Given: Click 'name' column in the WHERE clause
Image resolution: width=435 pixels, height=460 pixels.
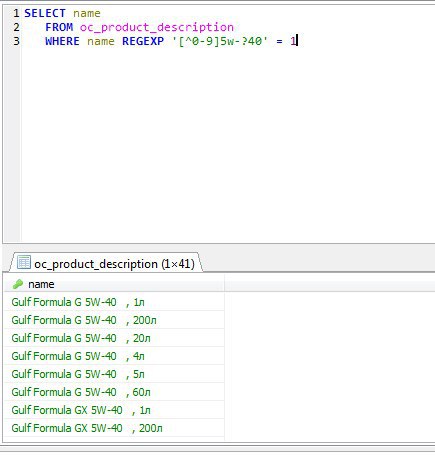Looking at the screenshot, I should click(101, 41).
